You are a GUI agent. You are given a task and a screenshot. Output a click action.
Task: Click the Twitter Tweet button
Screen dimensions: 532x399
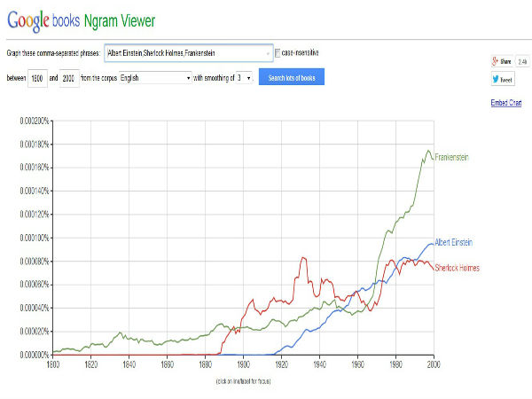(504, 79)
